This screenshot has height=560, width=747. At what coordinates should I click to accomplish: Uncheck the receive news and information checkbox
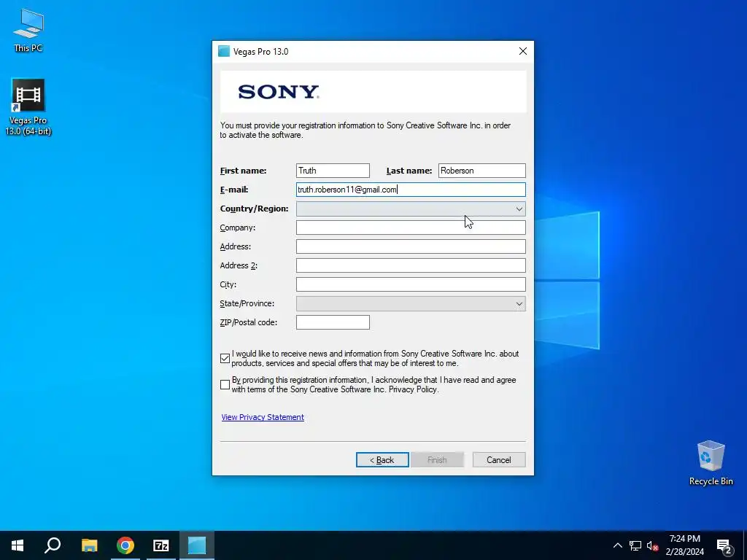(225, 359)
